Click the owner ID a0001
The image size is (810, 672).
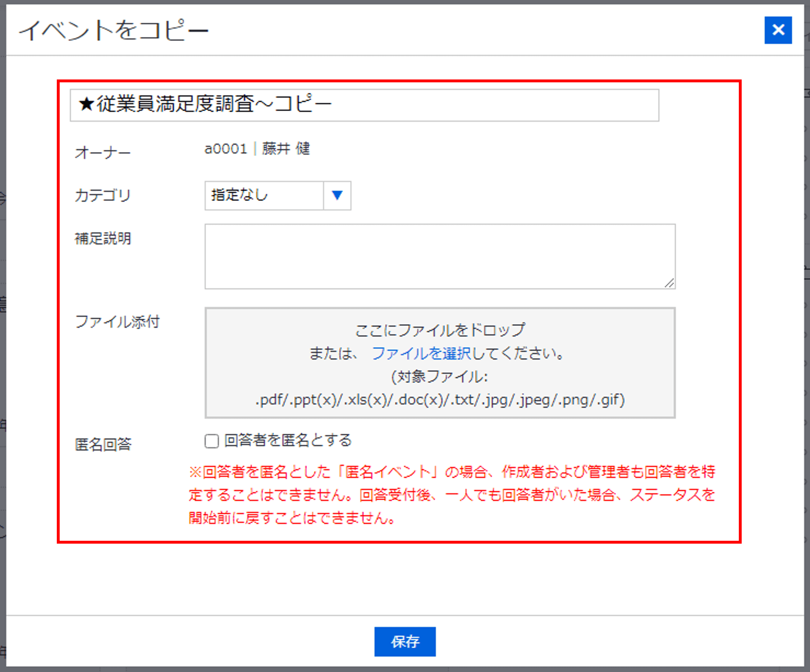pos(226,148)
